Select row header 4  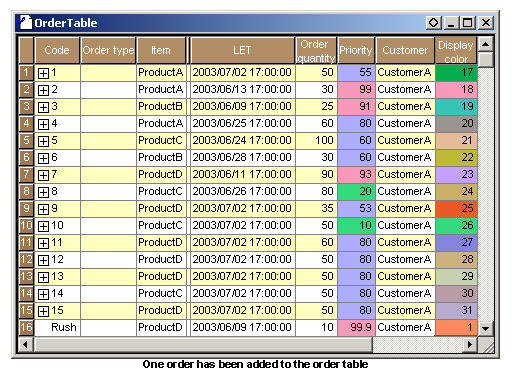click(26, 123)
